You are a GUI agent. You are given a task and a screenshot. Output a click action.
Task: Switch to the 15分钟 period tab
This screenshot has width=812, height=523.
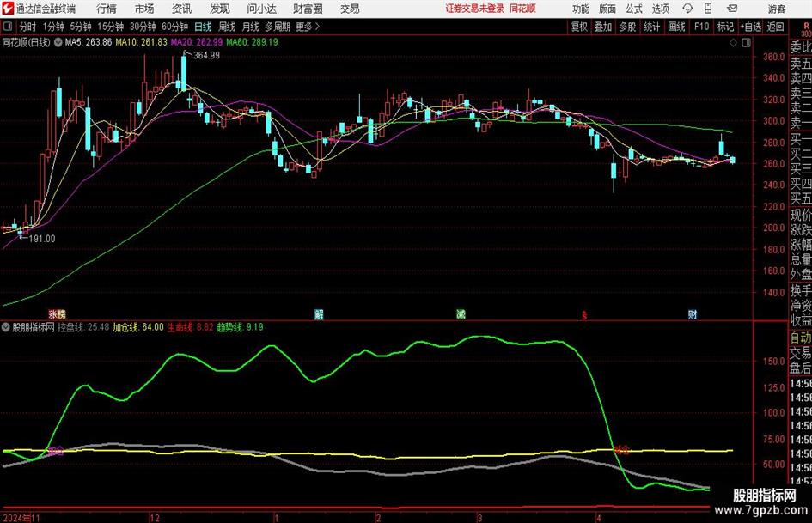pos(111,27)
